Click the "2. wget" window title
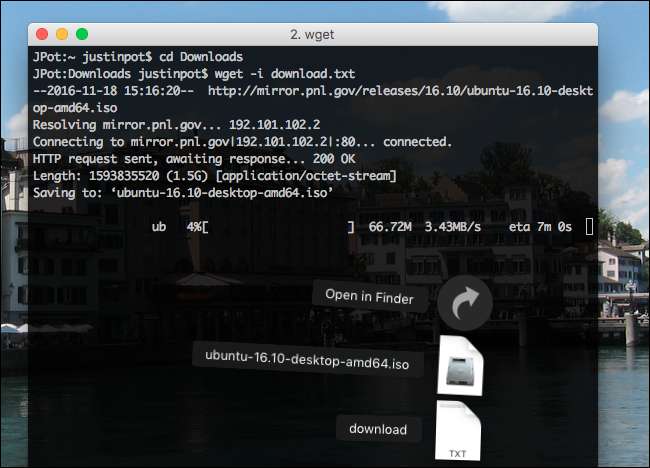Viewport: 650px width, 468px height. pyautogui.click(x=312, y=34)
